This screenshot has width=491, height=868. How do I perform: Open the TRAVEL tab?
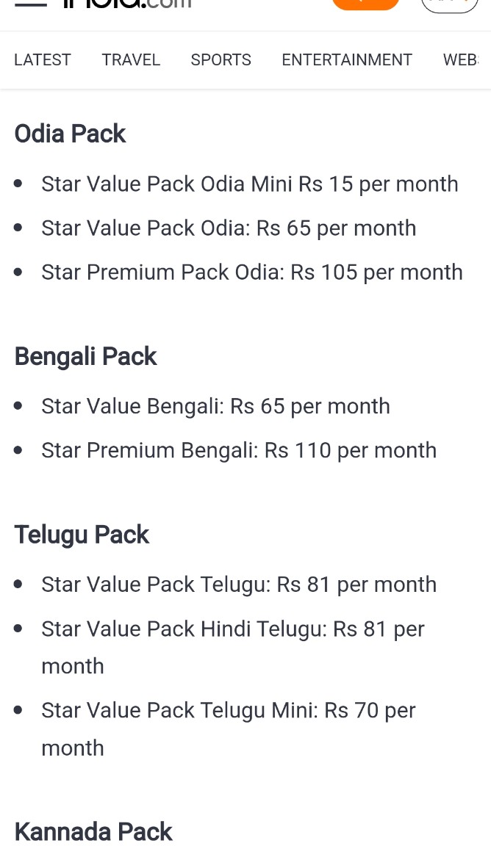131,60
